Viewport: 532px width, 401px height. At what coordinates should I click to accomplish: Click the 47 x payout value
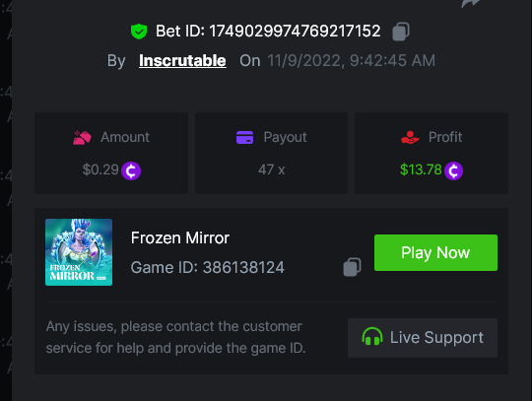point(272,169)
